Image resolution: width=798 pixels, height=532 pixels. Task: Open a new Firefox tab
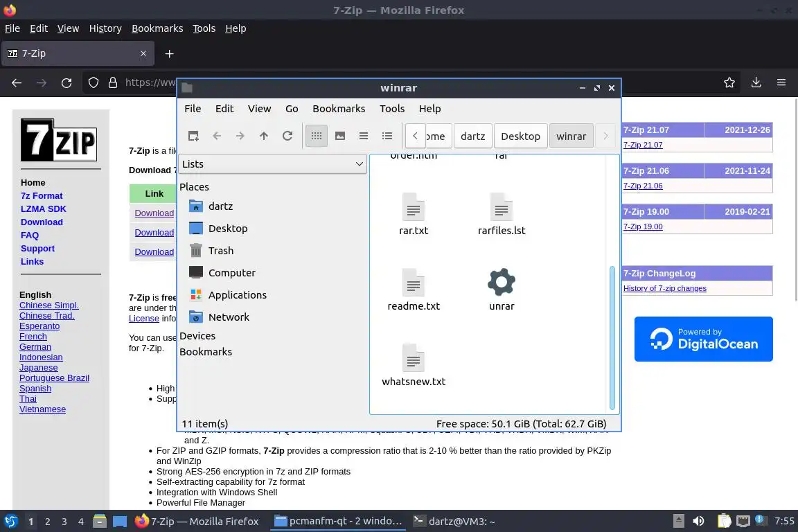coord(170,53)
